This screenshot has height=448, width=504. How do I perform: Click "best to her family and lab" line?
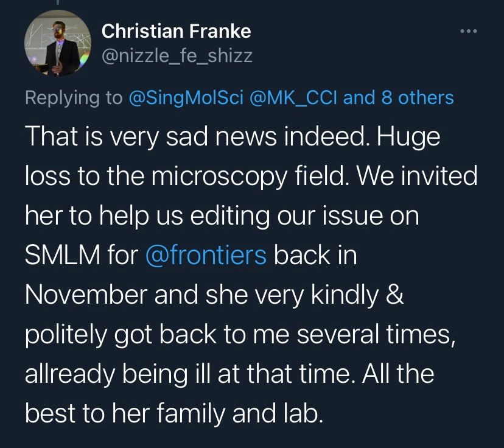tap(172, 413)
